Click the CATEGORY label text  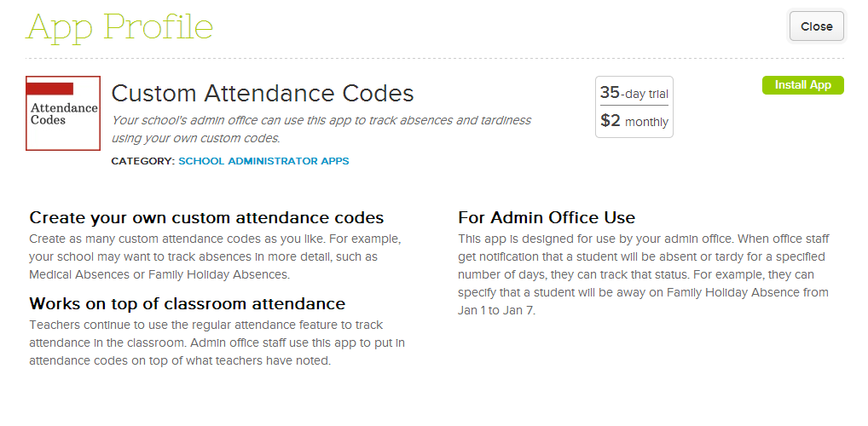(142, 161)
